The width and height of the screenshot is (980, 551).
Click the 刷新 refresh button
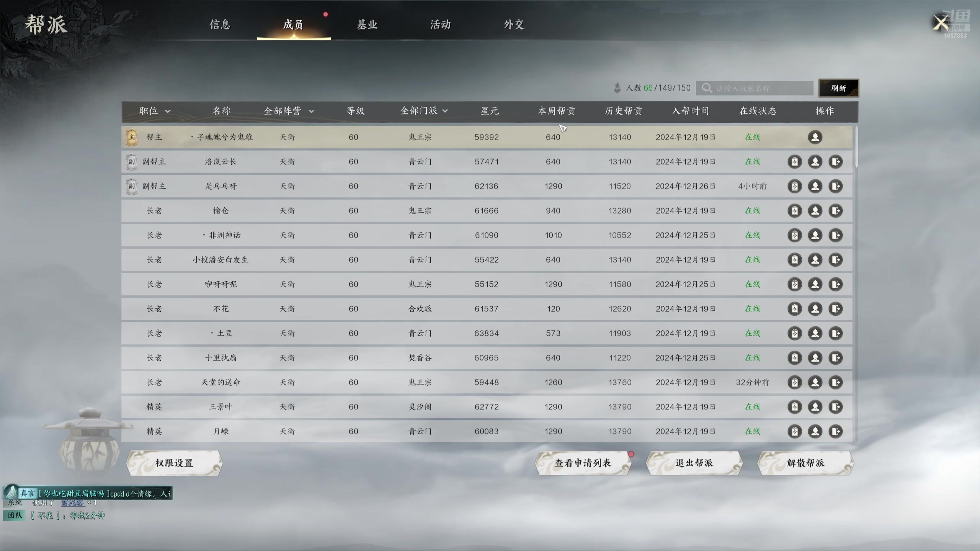click(838, 88)
